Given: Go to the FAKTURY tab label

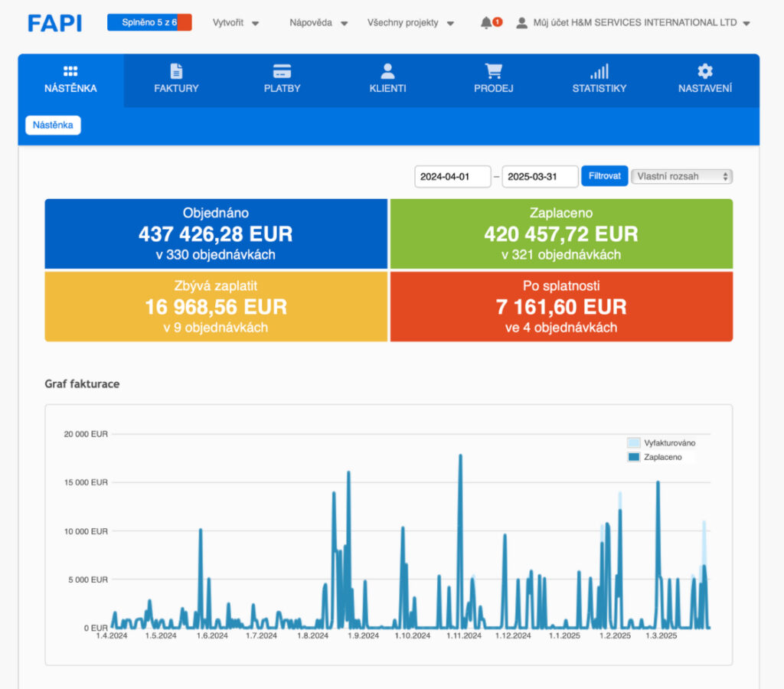Looking at the screenshot, I should point(176,89).
